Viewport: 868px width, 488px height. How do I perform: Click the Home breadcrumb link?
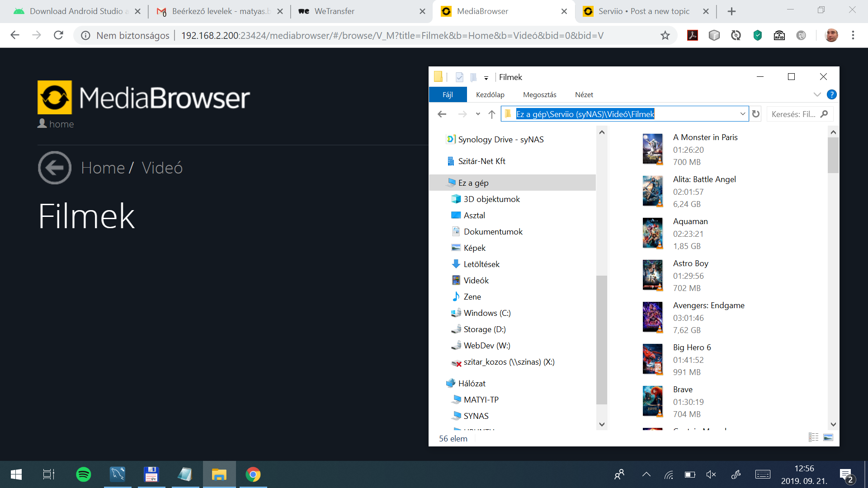pos(103,168)
